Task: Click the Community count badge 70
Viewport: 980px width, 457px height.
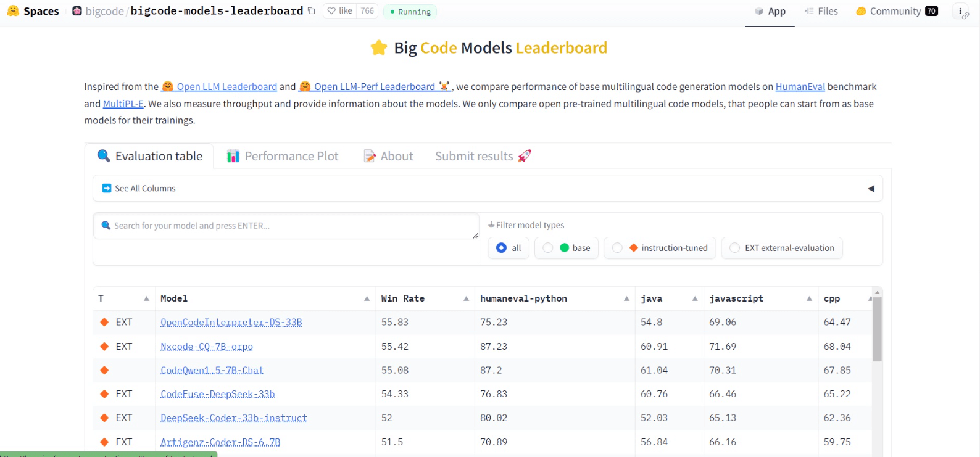Action: 931,11
